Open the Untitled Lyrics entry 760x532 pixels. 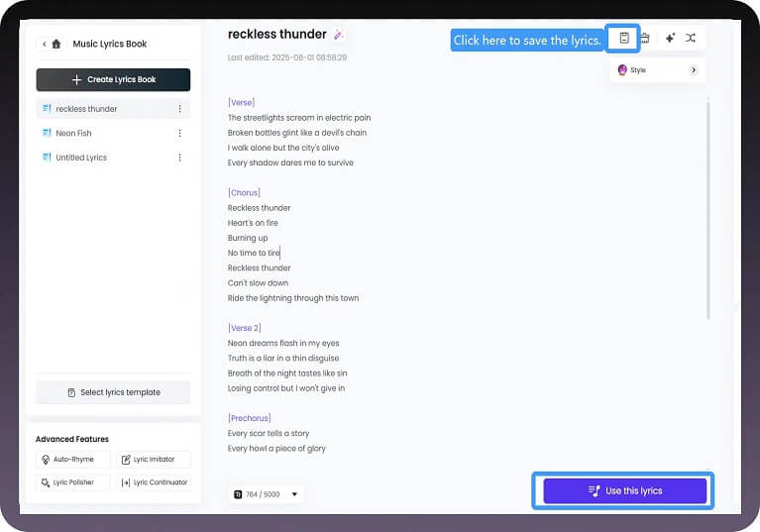click(x=80, y=158)
